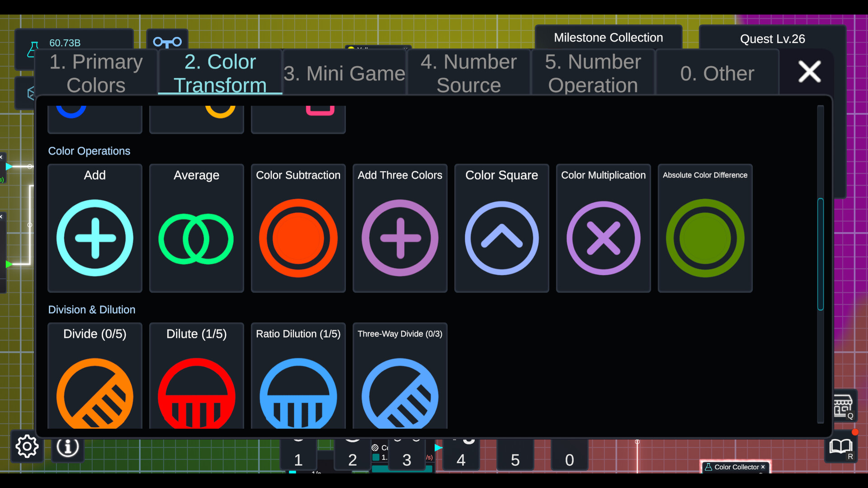Screen dimensions: 868x488
Task: Select the partially visible orange circle card
Action: (197, 119)
